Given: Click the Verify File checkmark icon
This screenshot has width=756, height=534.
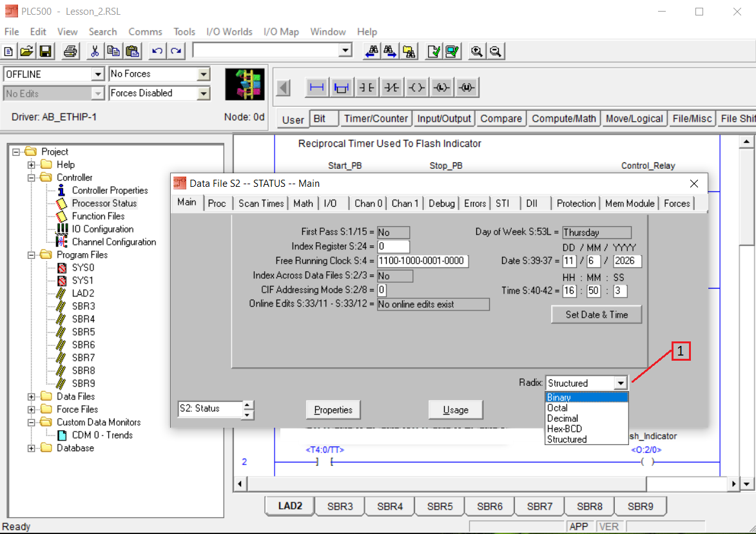Looking at the screenshot, I should (x=434, y=51).
